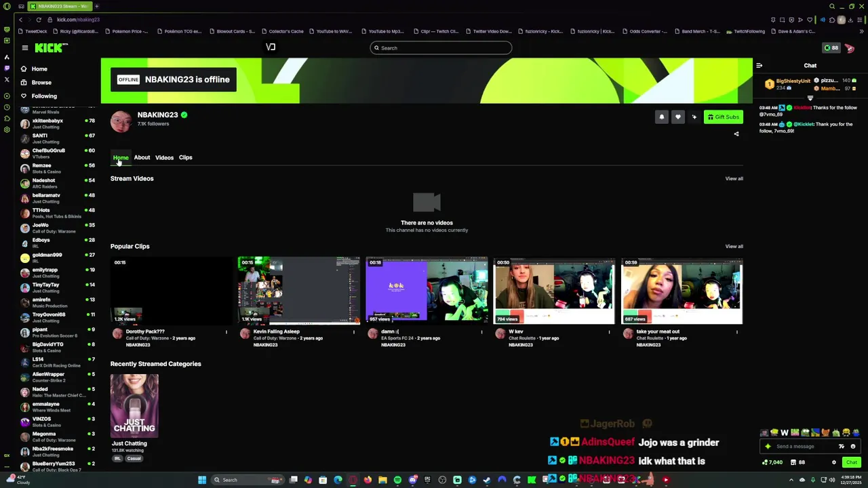Screen dimensions: 868x488
Task: Open chat settings gear icon
Action: pos(834,462)
